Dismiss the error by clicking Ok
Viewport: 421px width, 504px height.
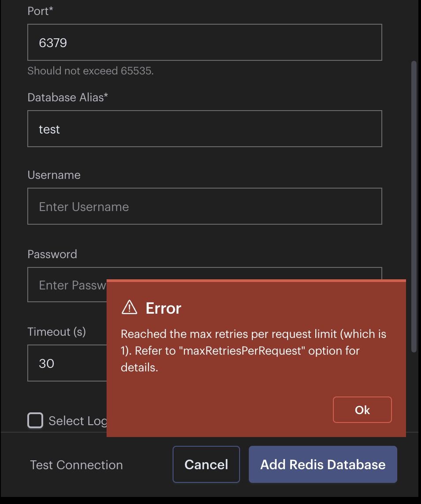click(x=362, y=410)
